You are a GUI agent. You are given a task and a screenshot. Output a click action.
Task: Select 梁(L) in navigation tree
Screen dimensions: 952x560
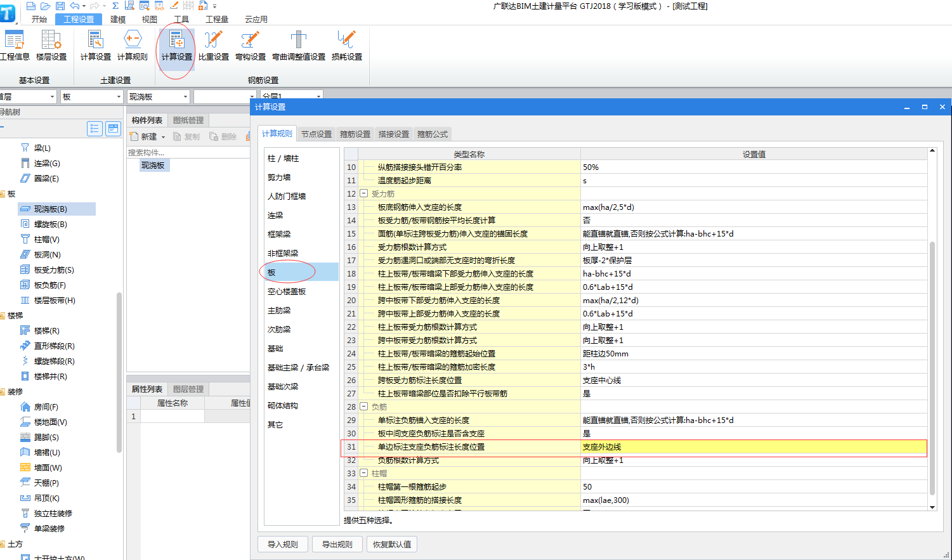tap(42, 148)
